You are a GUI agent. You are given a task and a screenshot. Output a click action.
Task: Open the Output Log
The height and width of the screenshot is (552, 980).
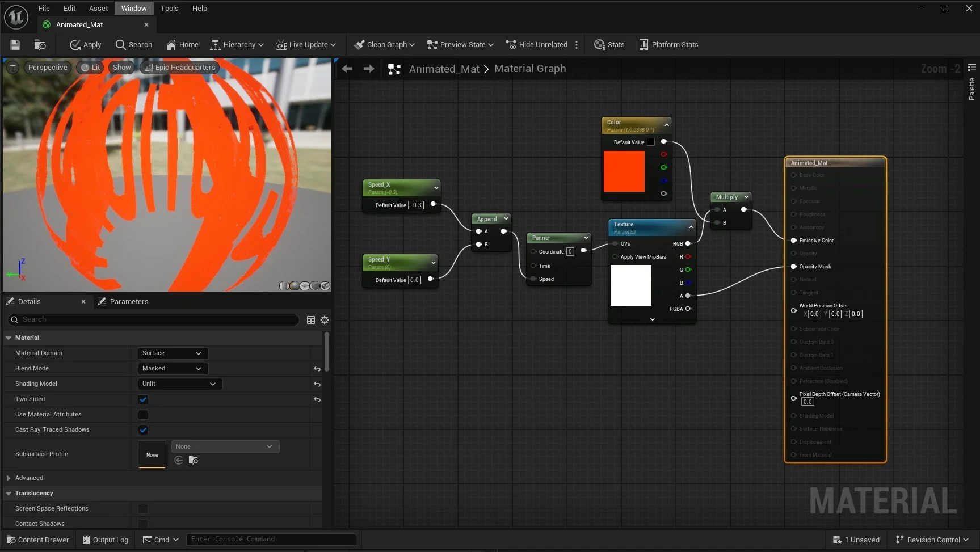click(105, 540)
